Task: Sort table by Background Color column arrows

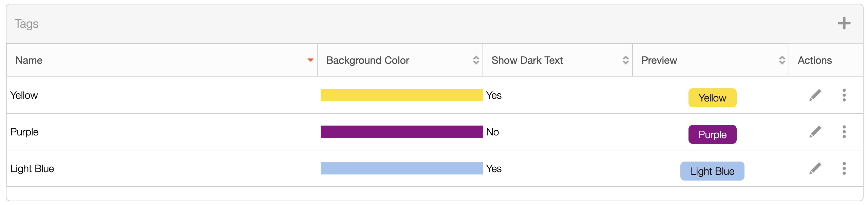Action: 476,60
